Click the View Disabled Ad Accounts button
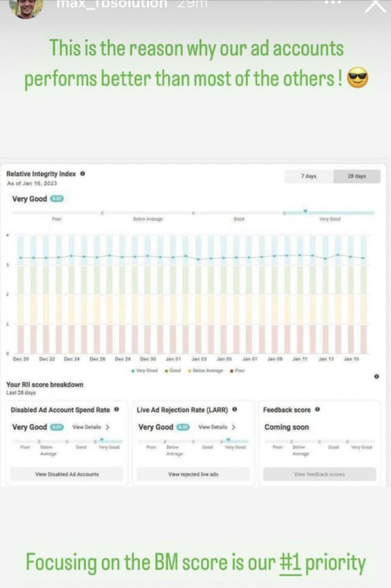The image size is (391, 588). [x=67, y=474]
